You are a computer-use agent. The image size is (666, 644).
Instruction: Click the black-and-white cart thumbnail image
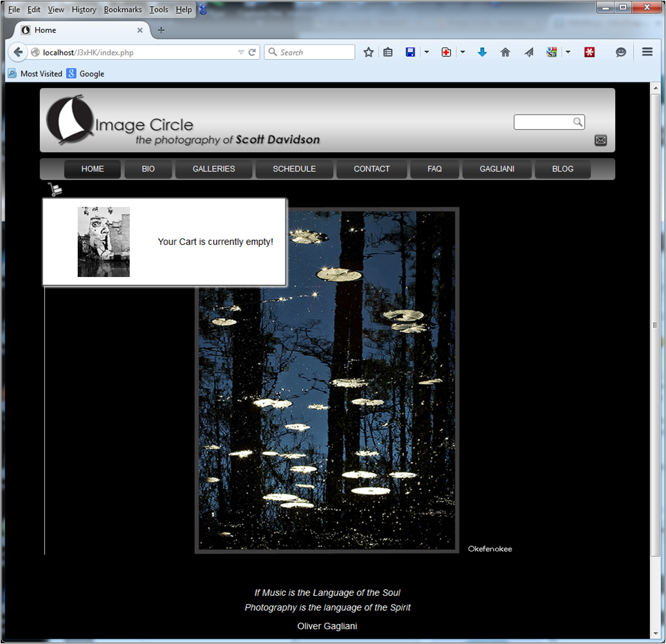pyautogui.click(x=104, y=242)
